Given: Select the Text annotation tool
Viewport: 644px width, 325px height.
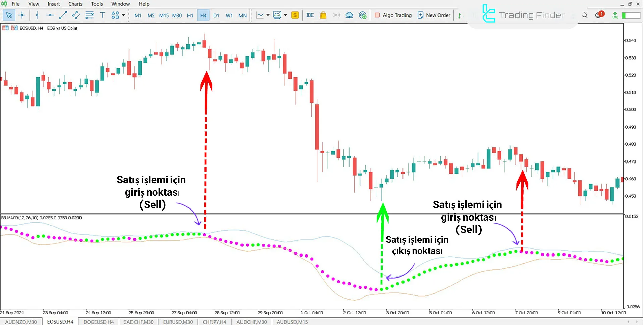Looking at the screenshot, I should tap(103, 15).
